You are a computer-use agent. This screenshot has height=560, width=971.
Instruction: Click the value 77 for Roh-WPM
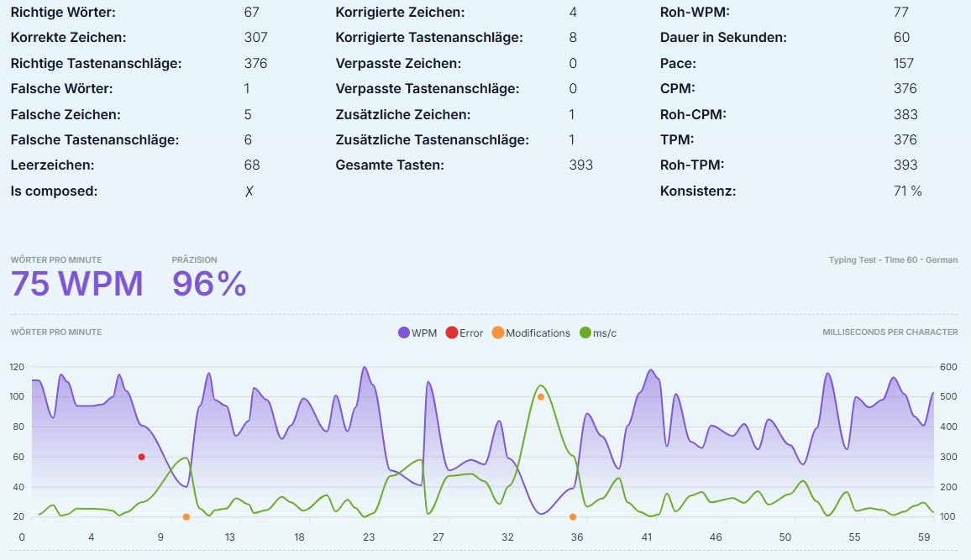tap(901, 13)
